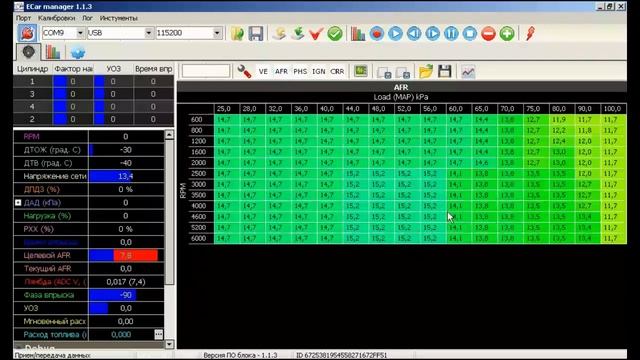Select the PHS table button
Viewport: 640px width, 360px height.
[x=300, y=71]
